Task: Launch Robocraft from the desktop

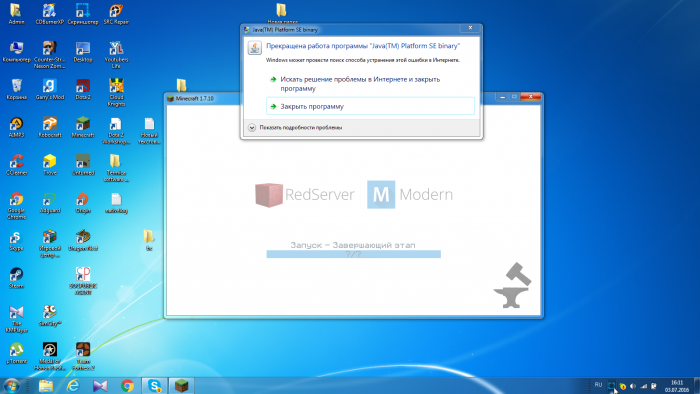Action: [x=50, y=127]
